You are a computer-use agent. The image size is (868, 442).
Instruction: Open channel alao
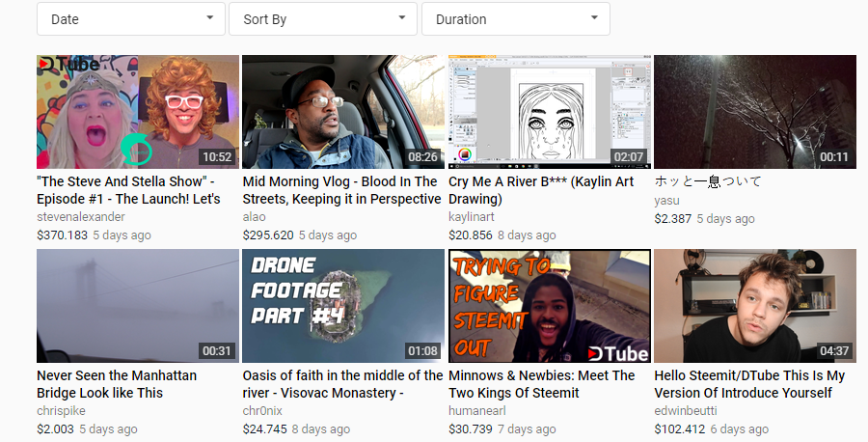tap(254, 216)
